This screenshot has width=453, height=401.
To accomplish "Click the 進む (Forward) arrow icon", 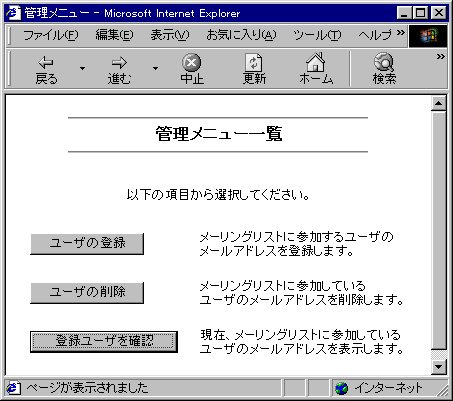I will point(119,63).
